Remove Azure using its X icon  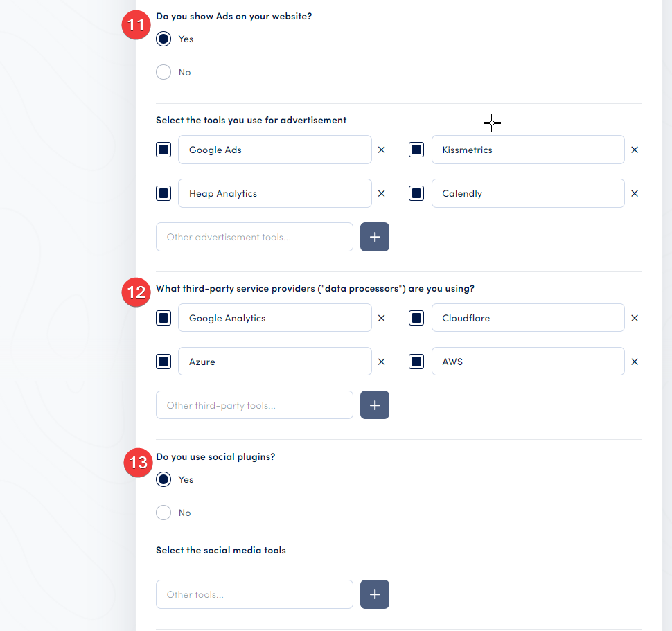(381, 361)
